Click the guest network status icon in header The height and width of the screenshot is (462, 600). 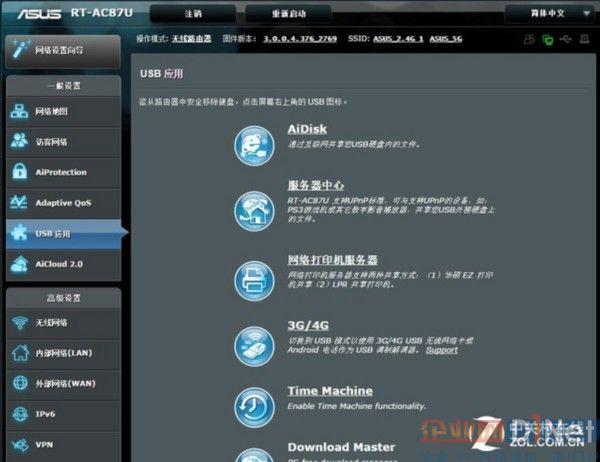tap(529, 39)
